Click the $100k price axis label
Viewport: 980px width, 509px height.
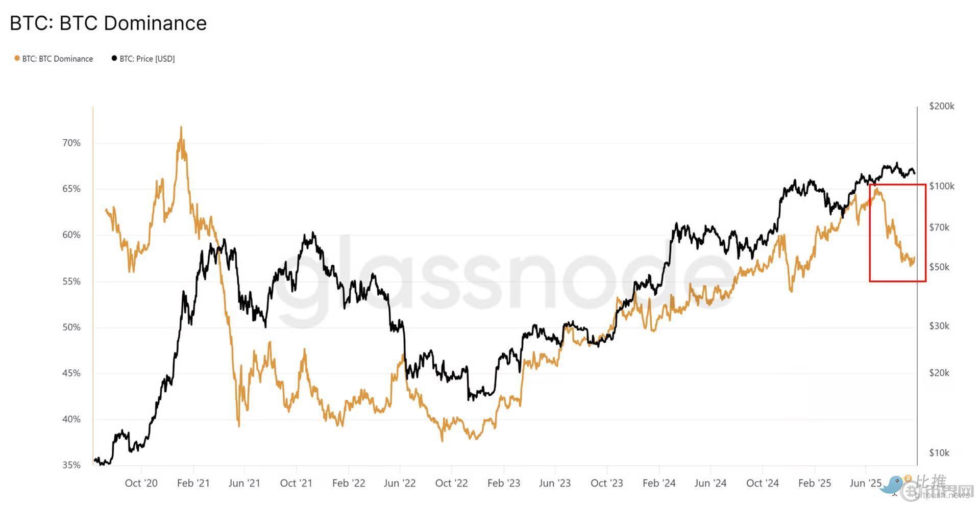tap(941, 186)
